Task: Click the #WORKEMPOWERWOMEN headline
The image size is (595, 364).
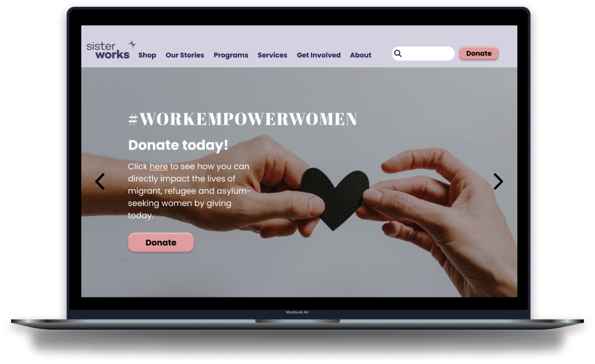Action: [243, 119]
